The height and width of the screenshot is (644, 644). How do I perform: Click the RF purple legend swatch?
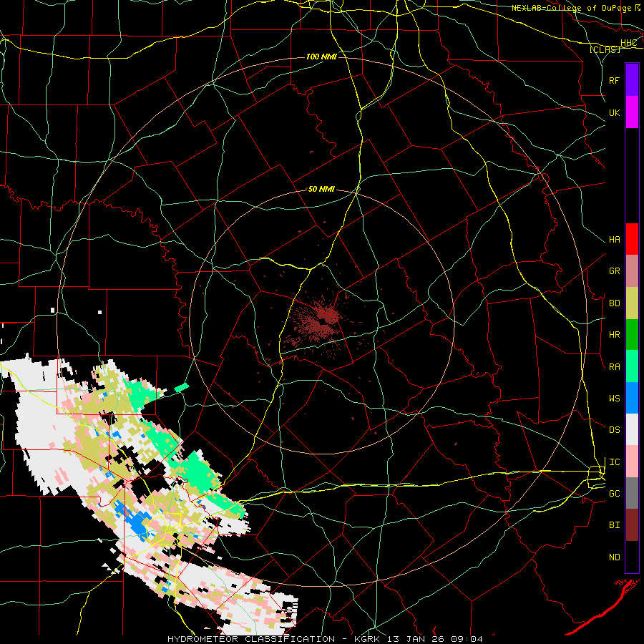[632, 80]
